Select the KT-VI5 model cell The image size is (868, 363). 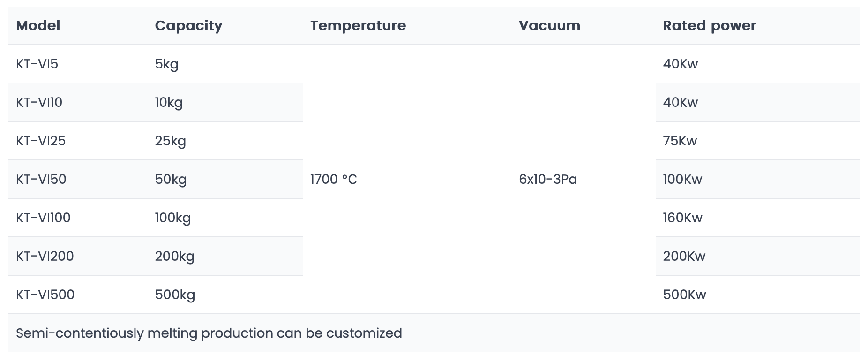click(x=37, y=64)
